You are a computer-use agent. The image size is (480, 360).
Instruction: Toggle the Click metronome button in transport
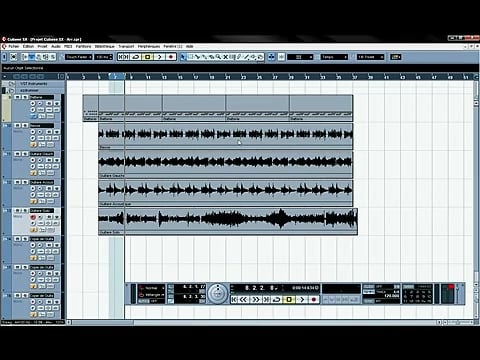pyautogui.click(x=369, y=287)
